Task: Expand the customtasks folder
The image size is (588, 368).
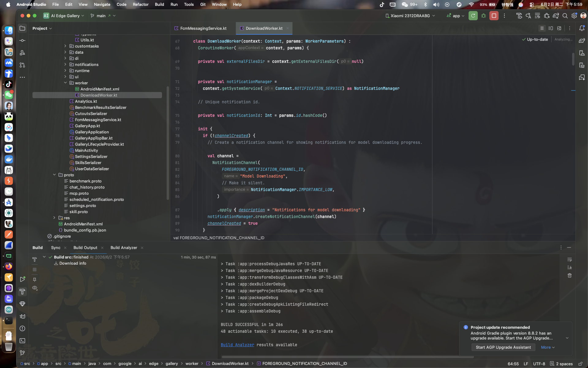Action: [65, 46]
